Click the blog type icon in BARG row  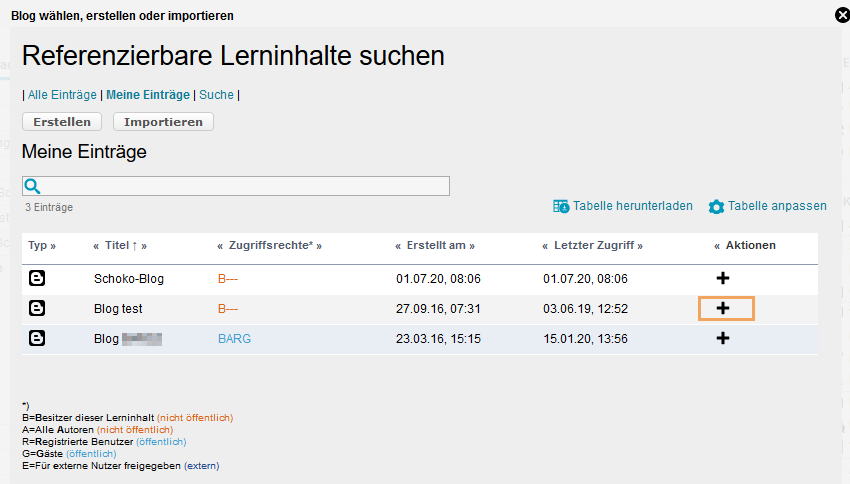tap(37, 338)
